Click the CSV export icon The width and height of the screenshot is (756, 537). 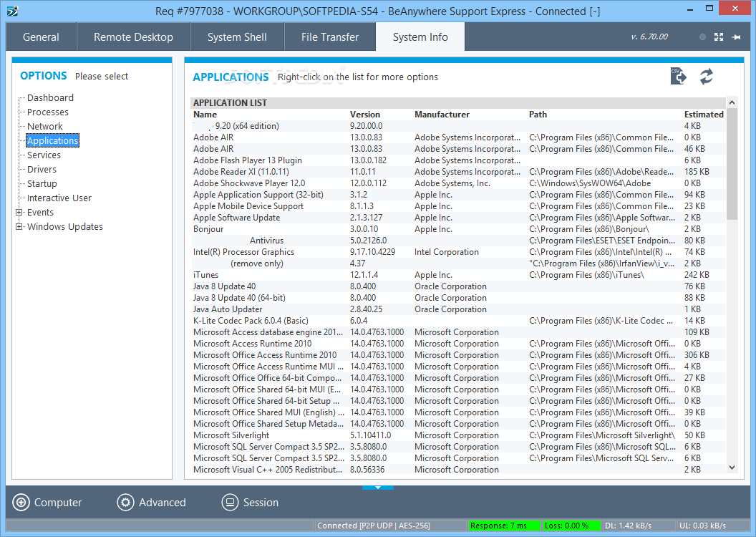[679, 76]
